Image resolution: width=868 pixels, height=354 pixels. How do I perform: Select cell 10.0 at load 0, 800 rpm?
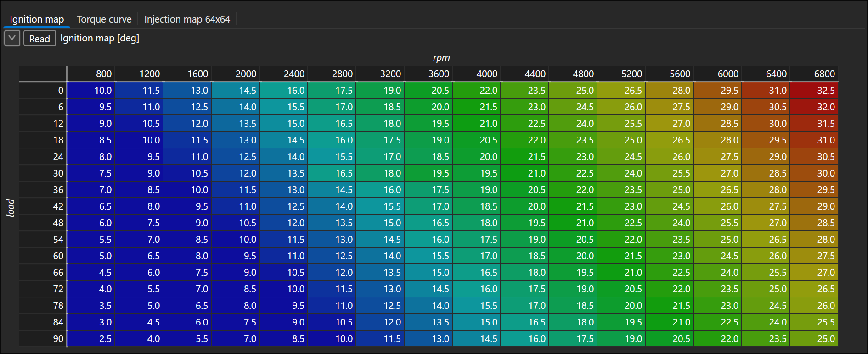click(91, 91)
